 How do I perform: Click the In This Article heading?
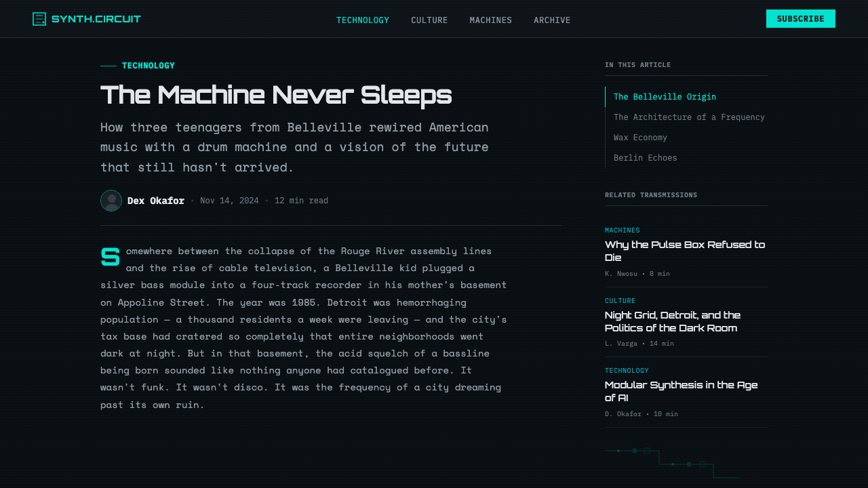(637, 65)
